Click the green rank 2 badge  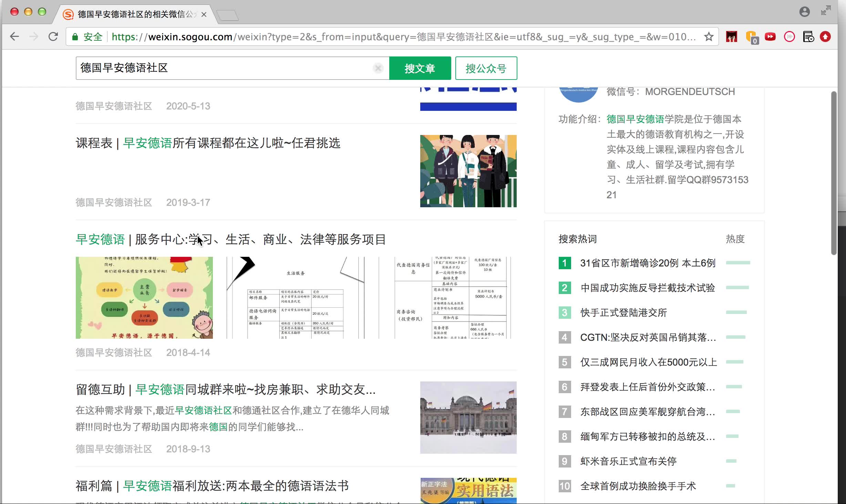[x=565, y=288]
